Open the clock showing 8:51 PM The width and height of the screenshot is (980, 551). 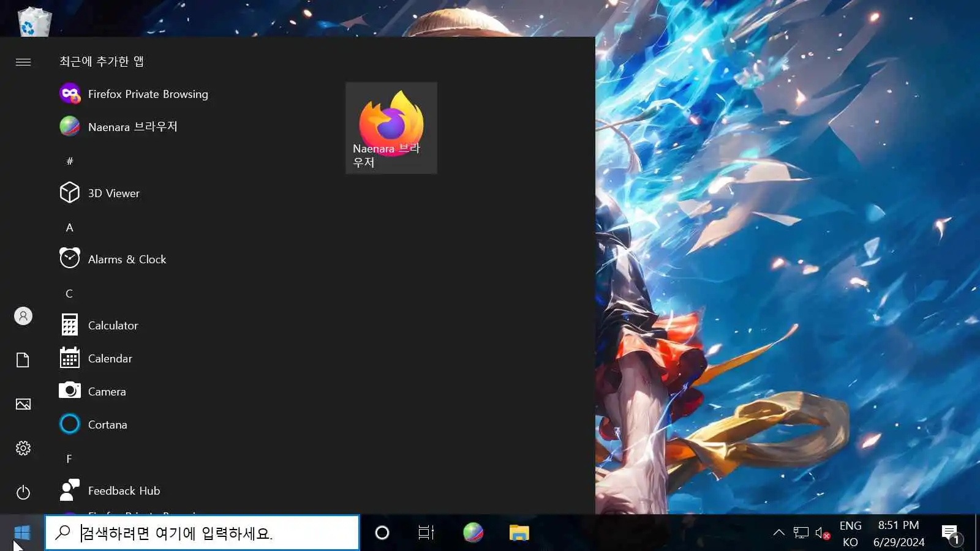[899, 533]
